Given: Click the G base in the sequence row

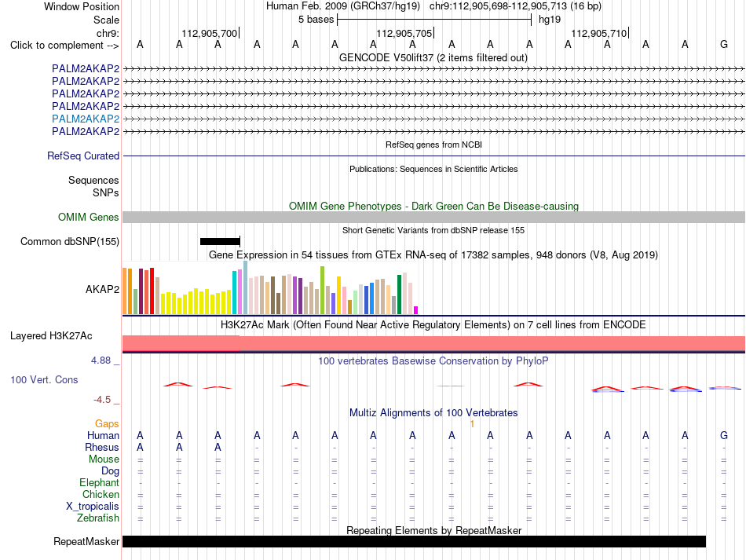Looking at the screenshot, I should point(724,44).
